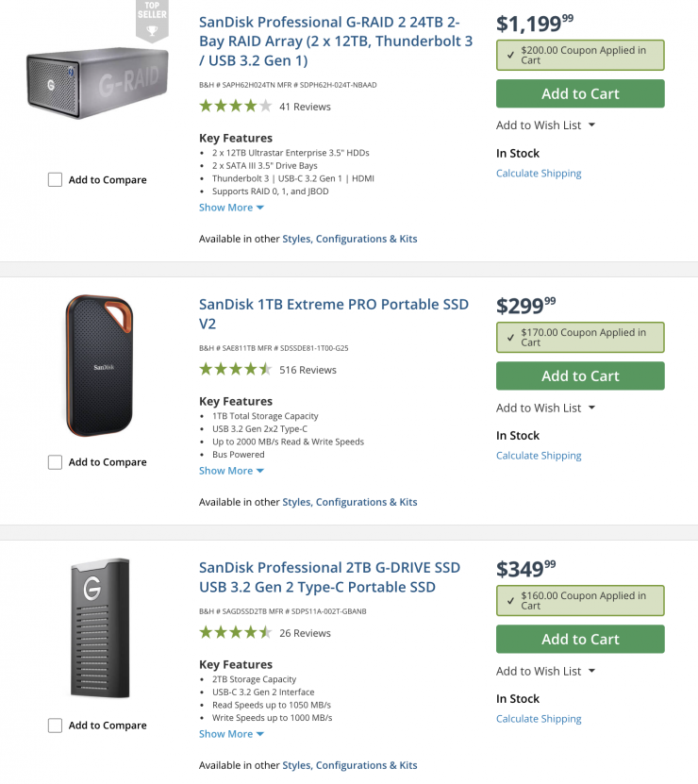View the Extreme PRO Portable SSD thumbnail

(x=98, y=365)
